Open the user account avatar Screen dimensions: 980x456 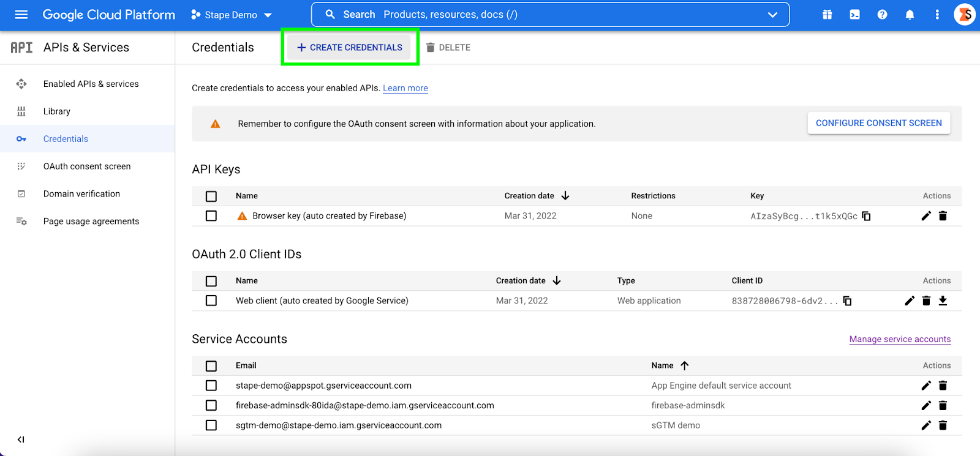(x=965, y=15)
